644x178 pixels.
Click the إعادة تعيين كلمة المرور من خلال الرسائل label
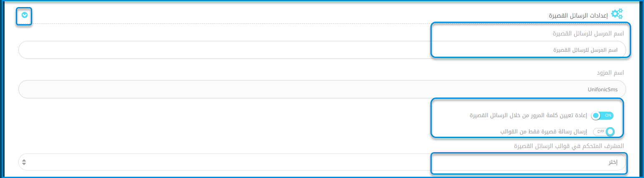529,115
